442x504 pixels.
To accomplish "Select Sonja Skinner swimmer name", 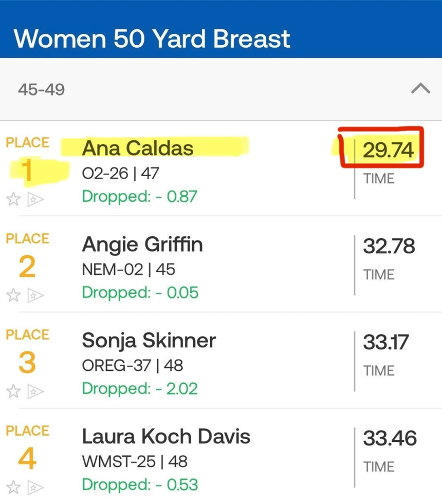I will [x=149, y=341].
